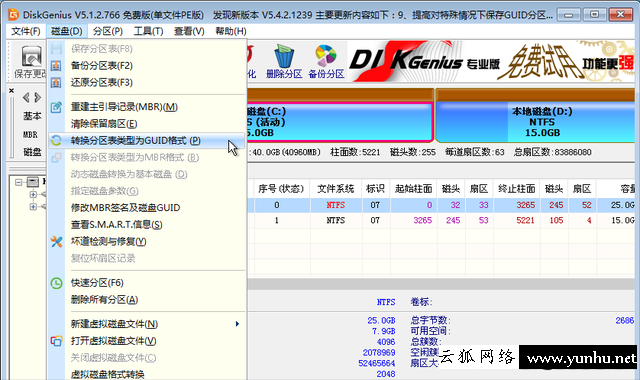Choose 转换分区表类型为GUID格式 (P)

147,141
